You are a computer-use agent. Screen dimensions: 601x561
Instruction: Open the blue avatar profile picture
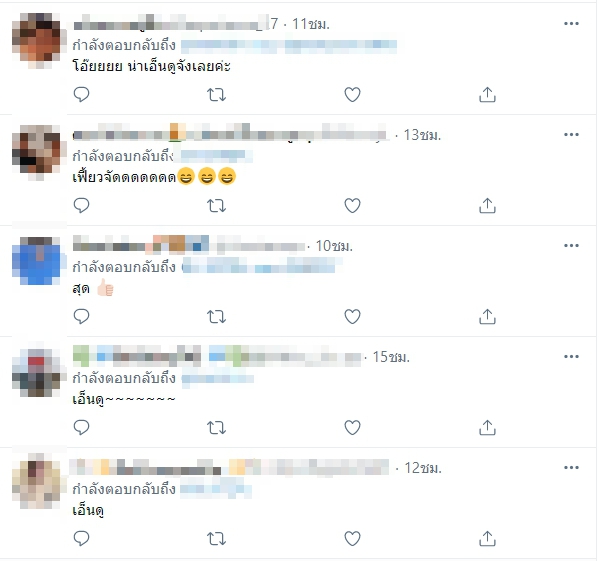coord(36,261)
